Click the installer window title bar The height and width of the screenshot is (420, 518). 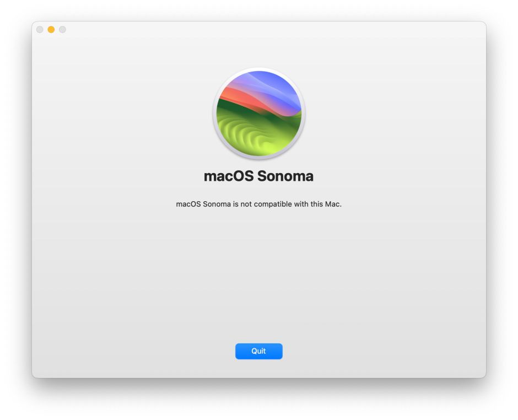click(x=259, y=29)
